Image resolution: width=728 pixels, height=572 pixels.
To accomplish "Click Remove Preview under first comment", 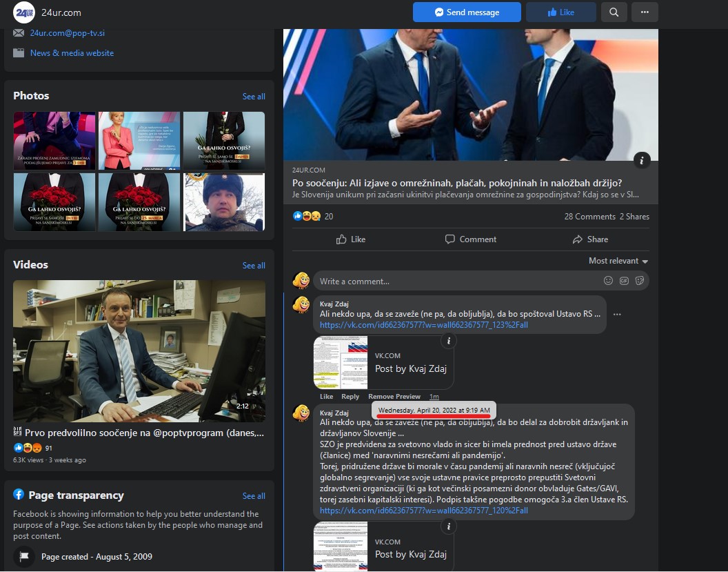I will tap(394, 397).
